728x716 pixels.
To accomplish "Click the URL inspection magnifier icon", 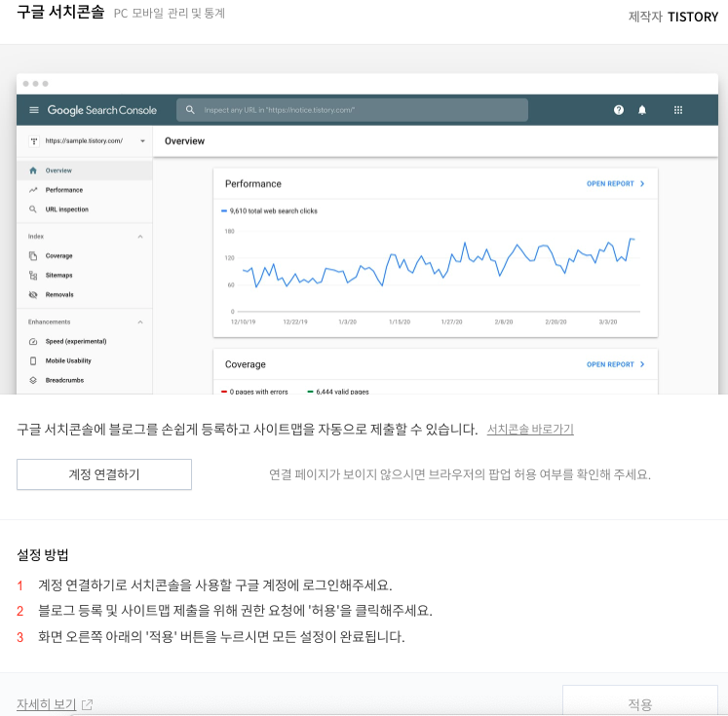I will (33, 209).
